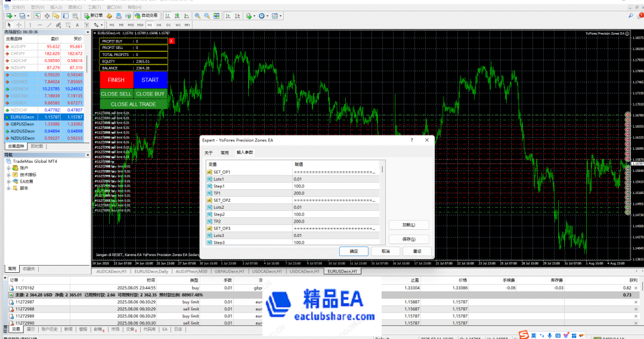Image resolution: width=644 pixels, height=339 pixels.
Task: Switch chart to D1 timeframe
Action: point(168,25)
